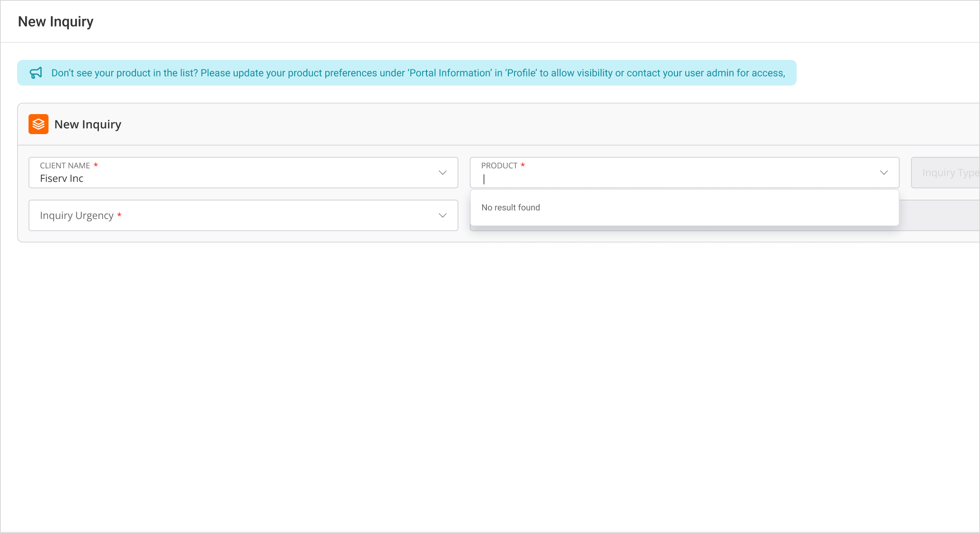Click the red asterisk beside CLIENT NAME
The width and height of the screenshot is (980, 533).
click(96, 165)
